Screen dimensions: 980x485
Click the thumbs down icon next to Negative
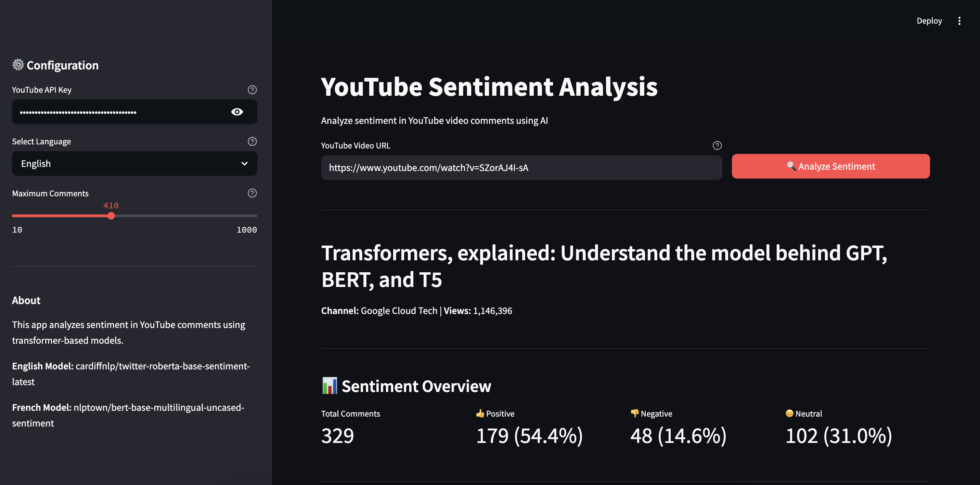[x=634, y=414]
